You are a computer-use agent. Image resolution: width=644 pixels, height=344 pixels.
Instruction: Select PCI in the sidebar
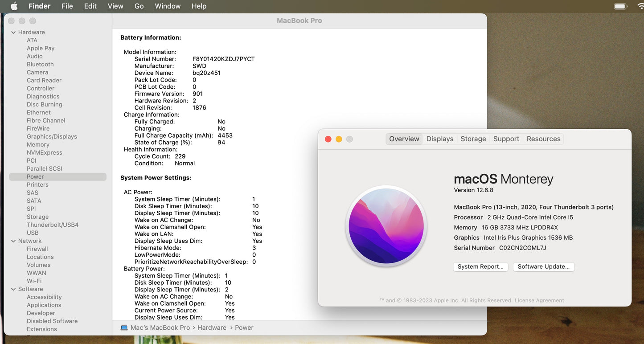(x=31, y=160)
